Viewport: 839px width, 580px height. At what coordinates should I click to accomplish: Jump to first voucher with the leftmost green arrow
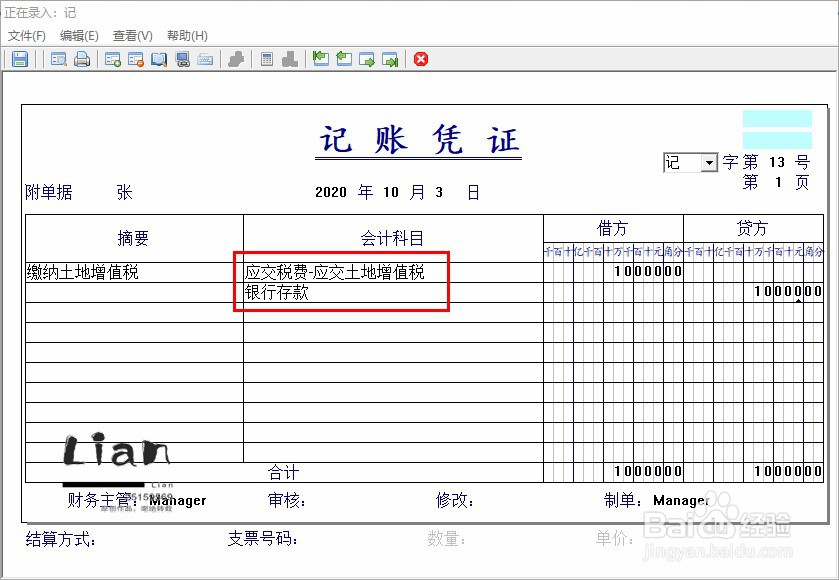[320, 59]
